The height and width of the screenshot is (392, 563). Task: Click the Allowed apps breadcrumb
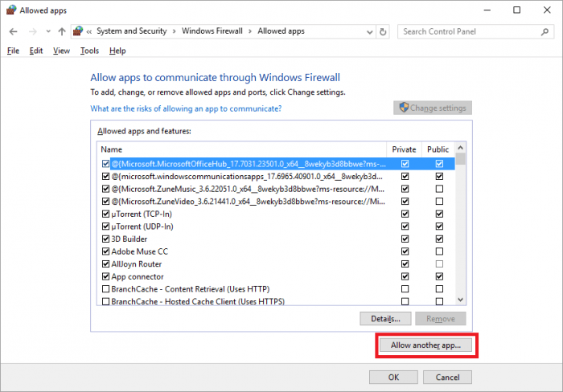(281, 31)
